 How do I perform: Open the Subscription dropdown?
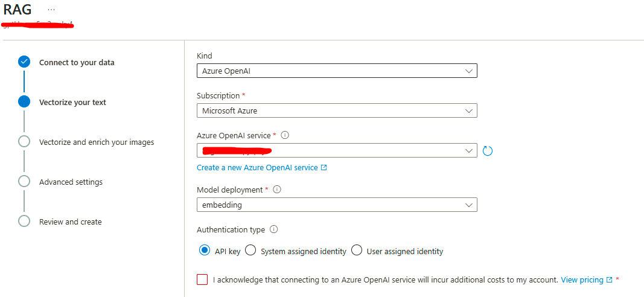(337, 110)
